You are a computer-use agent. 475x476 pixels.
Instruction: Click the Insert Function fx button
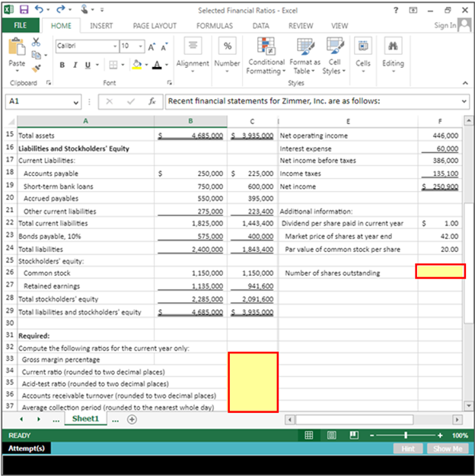click(152, 101)
